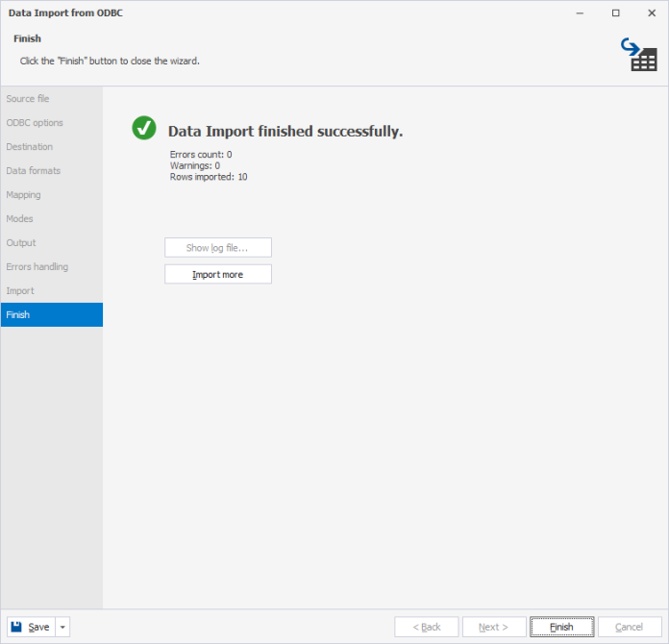Cancel the import wizard
Image resolution: width=669 pixels, height=644 pixels.
629,627
